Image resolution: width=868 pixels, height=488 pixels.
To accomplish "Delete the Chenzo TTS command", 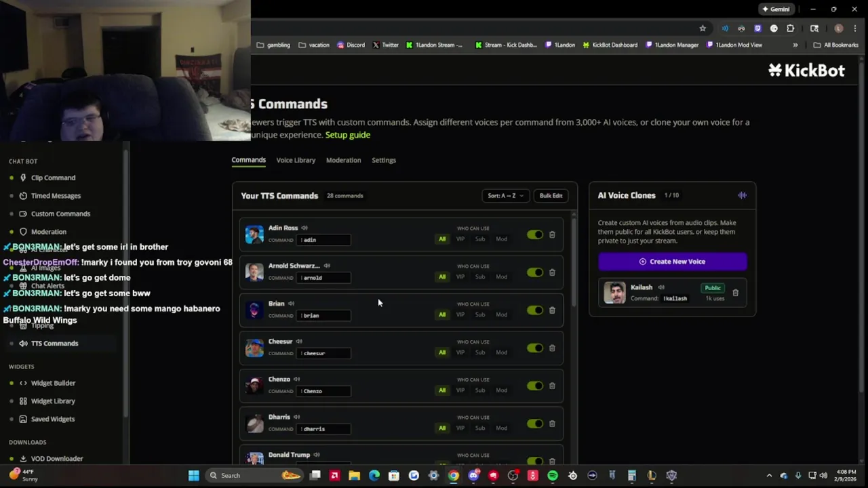I will pos(552,386).
